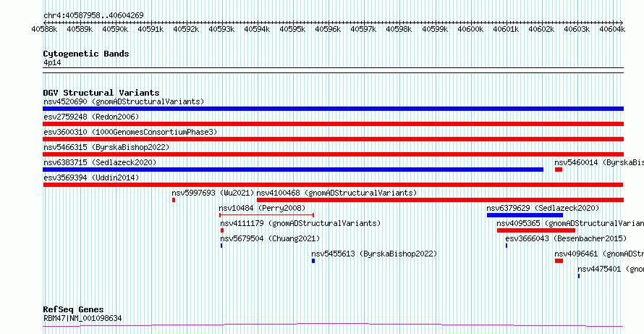Click the thin red span under nsv10484

[267, 215]
